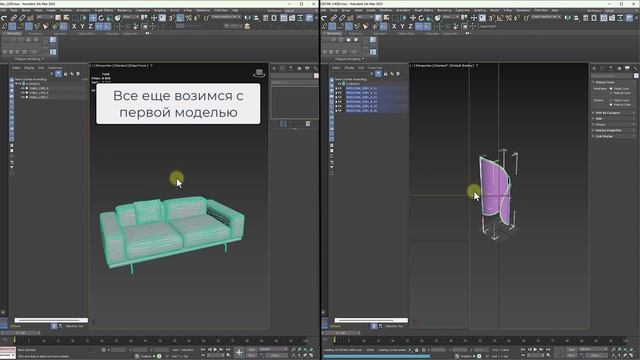
Task: Open Modifiers menu in left window
Action: pos(66,11)
